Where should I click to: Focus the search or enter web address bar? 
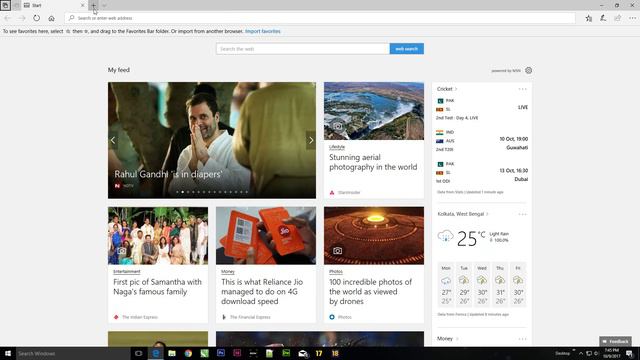pyautogui.click(x=320, y=18)
